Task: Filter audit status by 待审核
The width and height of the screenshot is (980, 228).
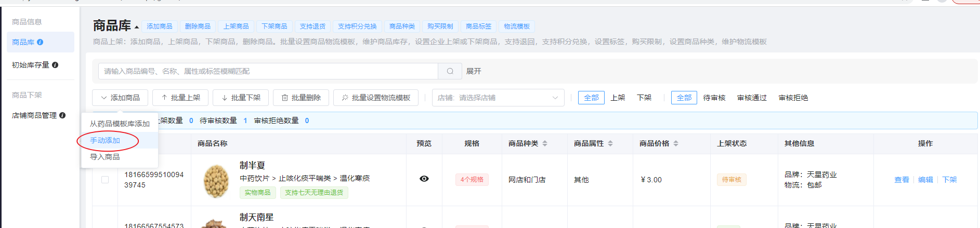Action: coord(714,98)
